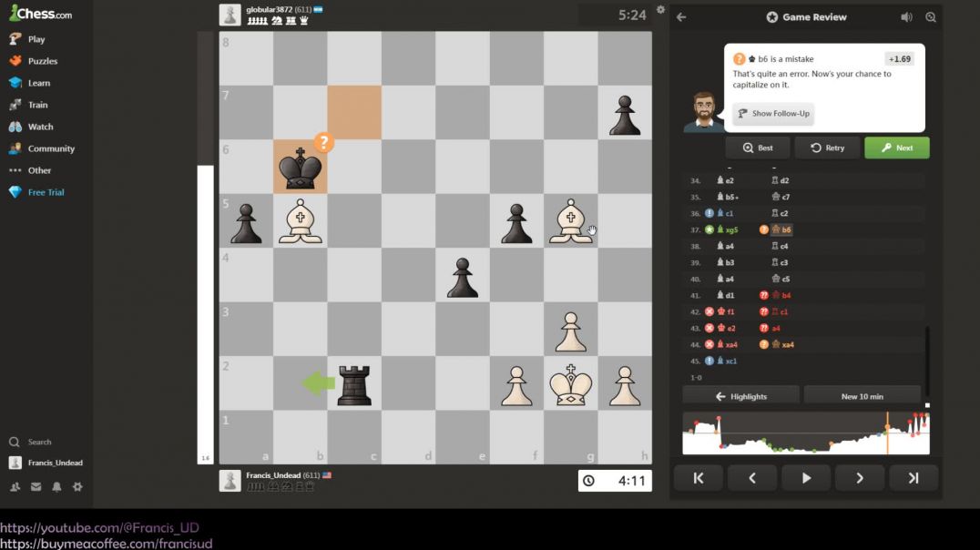Select highlighted move 37 black b6
This screenshot has width=980, height=550.
point(781,229)
